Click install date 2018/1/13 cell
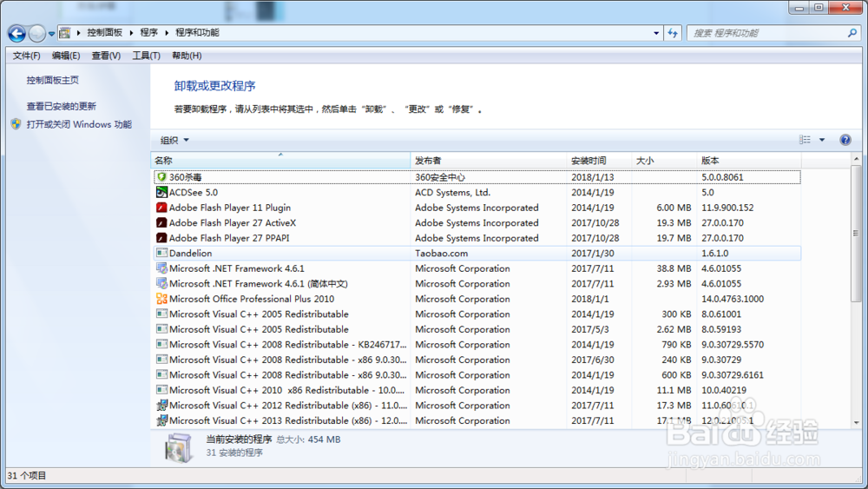The height and width of the screenshot is (489, 868). click(x=592, y=177)
